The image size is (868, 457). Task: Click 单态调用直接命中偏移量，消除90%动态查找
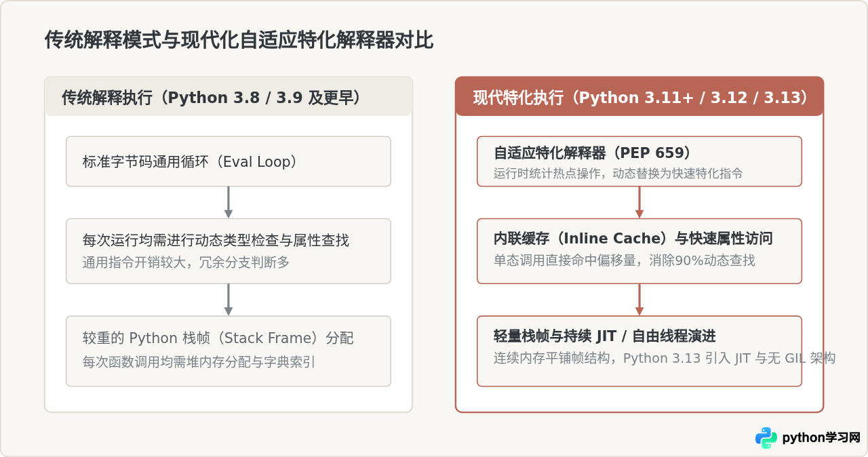[x=624, y=260]
